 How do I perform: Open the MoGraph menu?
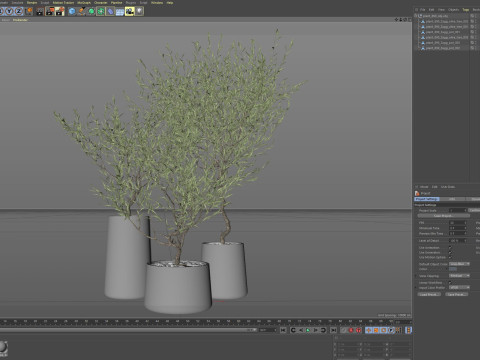84,2
